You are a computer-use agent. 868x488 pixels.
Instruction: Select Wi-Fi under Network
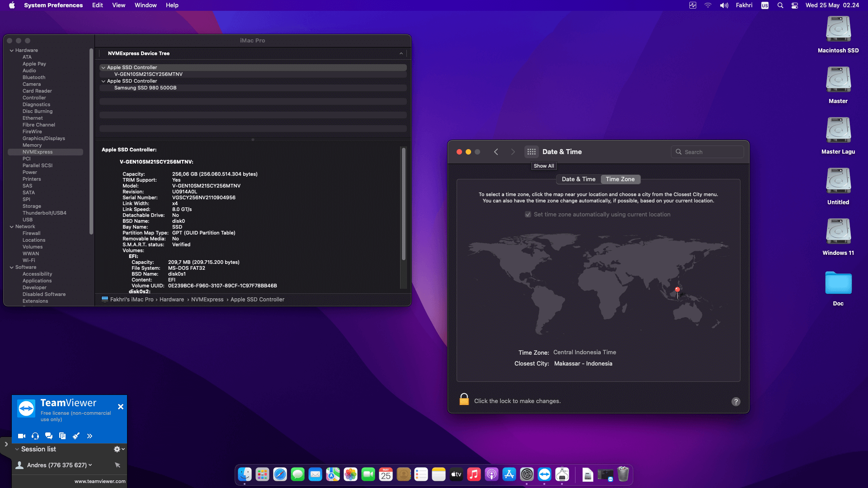(x=28, y=260)
